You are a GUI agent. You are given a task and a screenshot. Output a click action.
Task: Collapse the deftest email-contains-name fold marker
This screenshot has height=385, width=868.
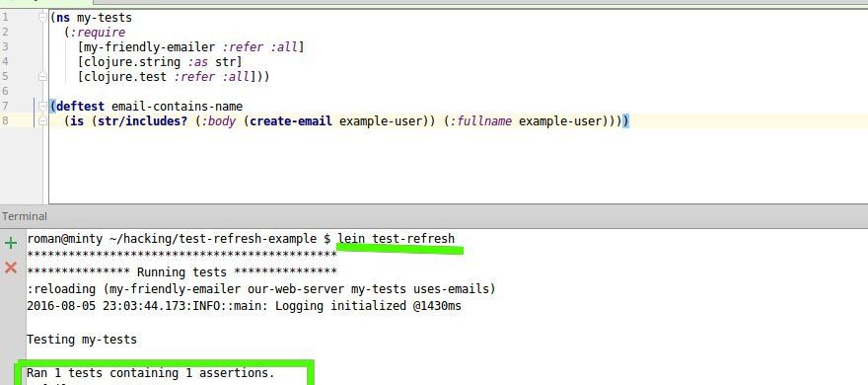tap(42, 106)
